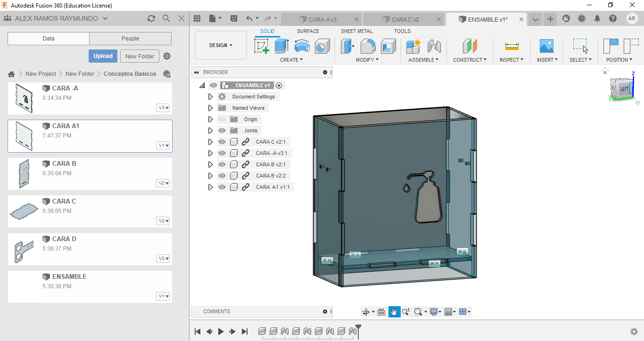The width and height of the screenshot is (644, 341).
Task: Open the ASSEMBLE dropdown menu
Action: (423, 60)
